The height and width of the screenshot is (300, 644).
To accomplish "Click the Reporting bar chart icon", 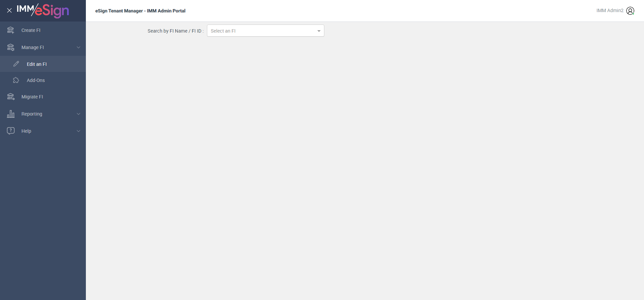I will [x=11, y=114].
